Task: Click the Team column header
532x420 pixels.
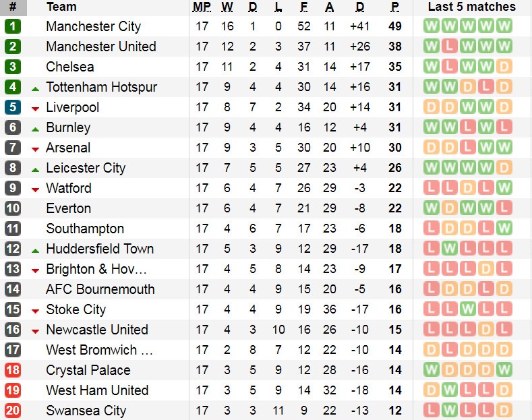Action: pos(61,7)
